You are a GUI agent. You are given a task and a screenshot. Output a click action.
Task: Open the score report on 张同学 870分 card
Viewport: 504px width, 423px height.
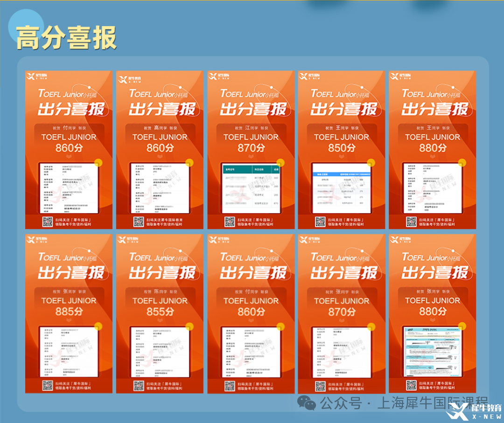coord(341,352)
